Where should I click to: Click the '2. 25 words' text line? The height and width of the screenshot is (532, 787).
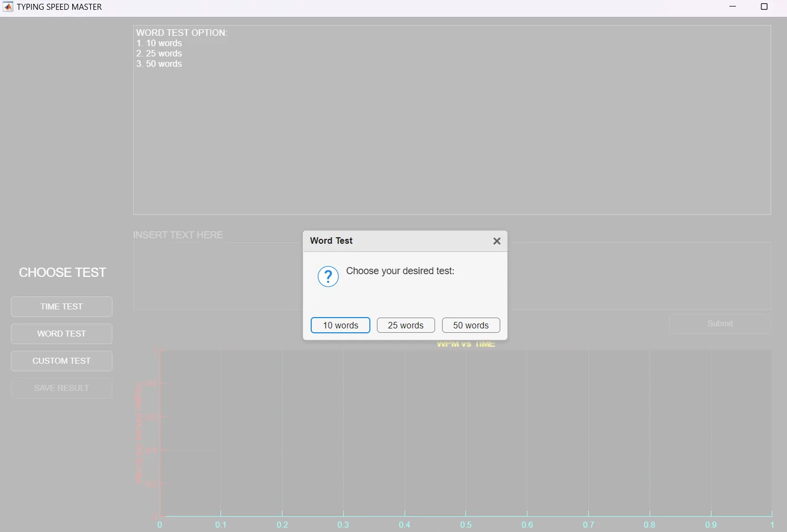[x=159, y=54]
